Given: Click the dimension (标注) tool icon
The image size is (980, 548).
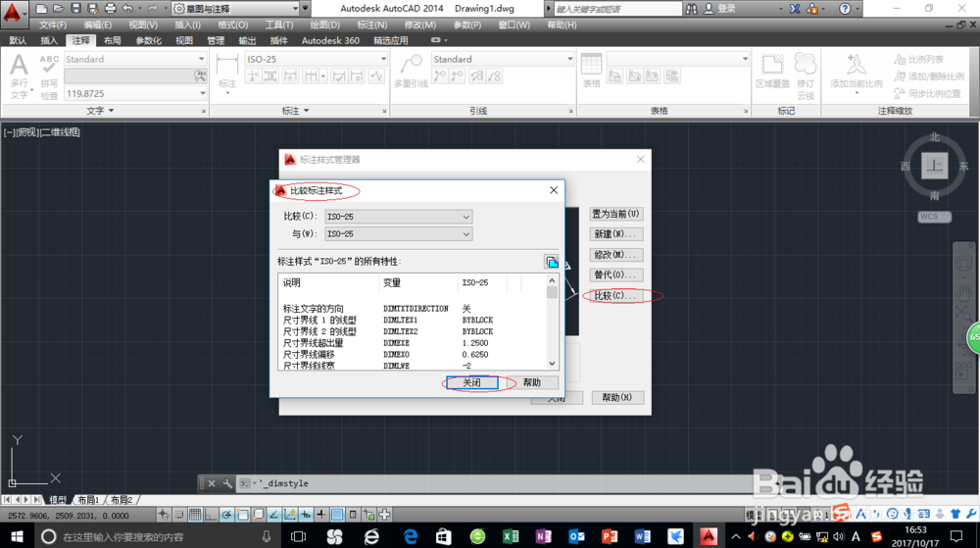Looking at the screenshot, I should (x=227, y=65).
